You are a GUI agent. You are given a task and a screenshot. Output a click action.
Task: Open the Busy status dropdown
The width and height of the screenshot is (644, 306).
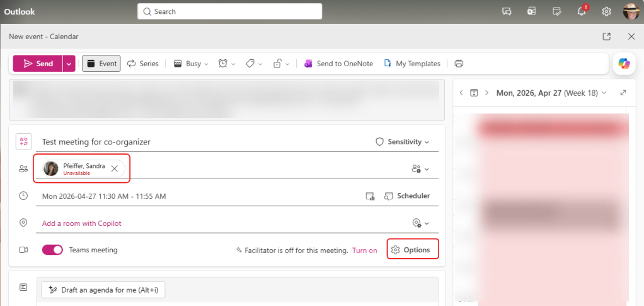pyautogui.click(x=191, y=64)
